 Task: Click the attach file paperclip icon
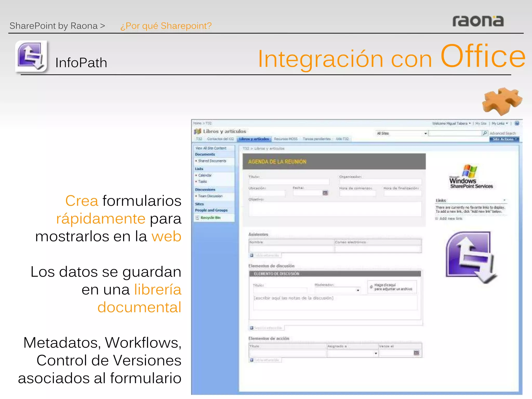click(371, 287)
